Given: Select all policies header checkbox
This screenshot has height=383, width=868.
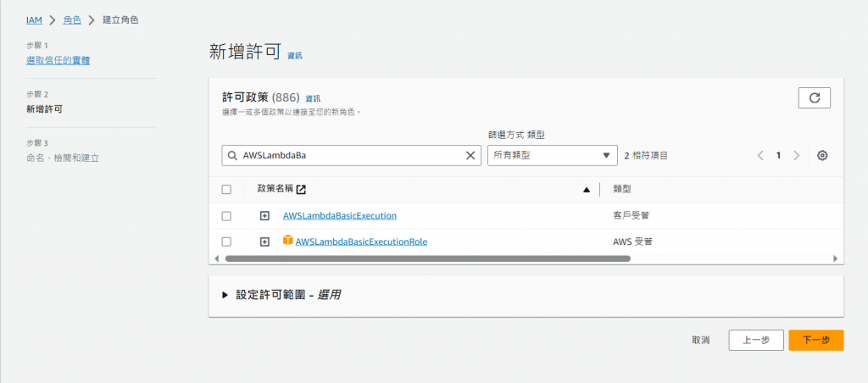Looking at the screenshot, I should coord(226,189).
